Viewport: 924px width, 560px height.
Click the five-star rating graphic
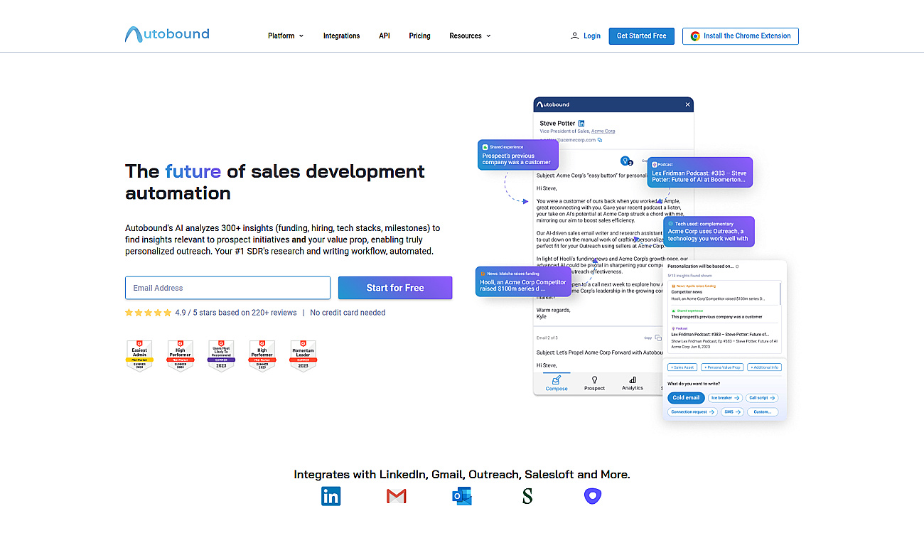click(148, 313)
